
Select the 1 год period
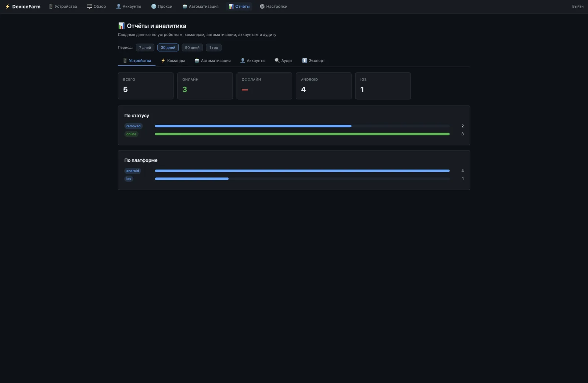[x=214, y=47]
